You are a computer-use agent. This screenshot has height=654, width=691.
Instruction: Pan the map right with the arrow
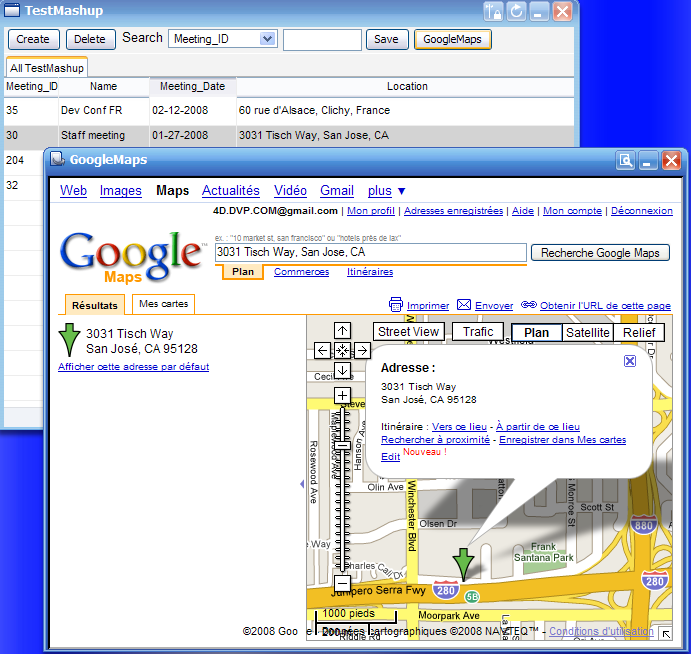[362, 350]
